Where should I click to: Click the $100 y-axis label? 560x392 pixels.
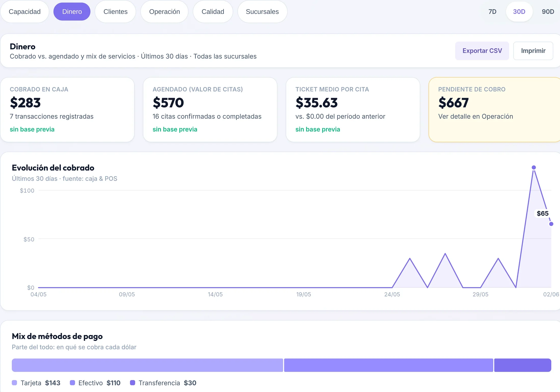pos(27,191)
